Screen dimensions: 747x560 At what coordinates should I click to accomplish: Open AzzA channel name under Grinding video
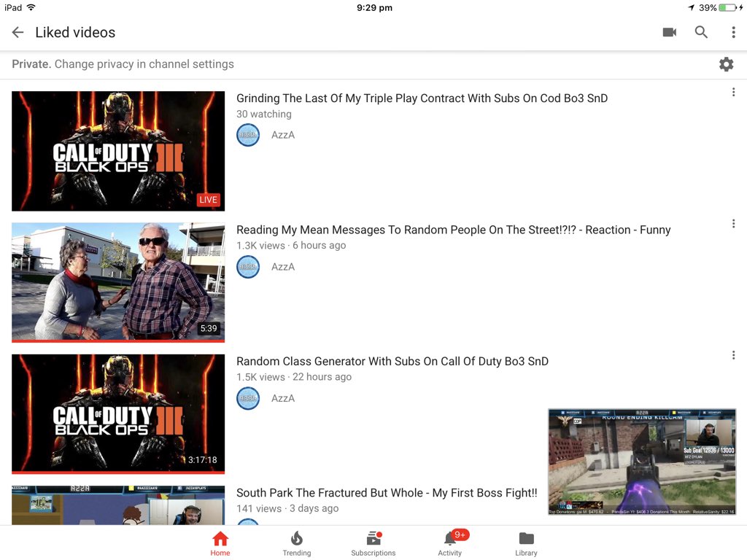point(283,135)
